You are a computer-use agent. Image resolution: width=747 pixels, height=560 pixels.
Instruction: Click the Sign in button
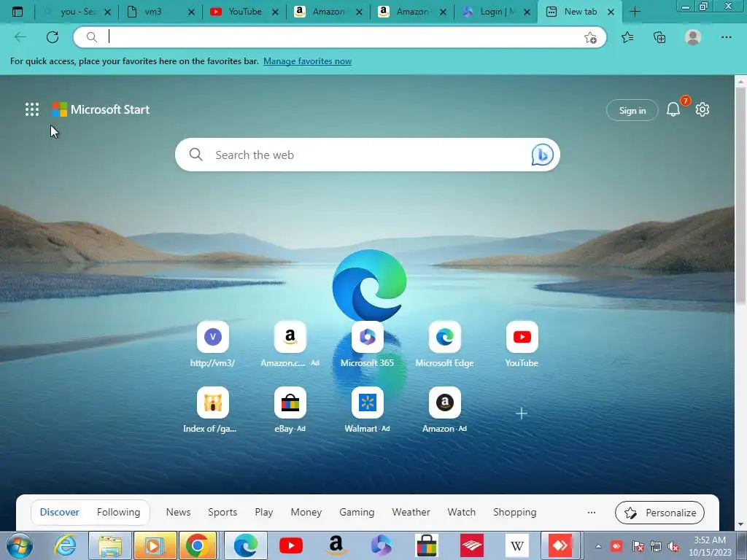click(x=632, y=110)
